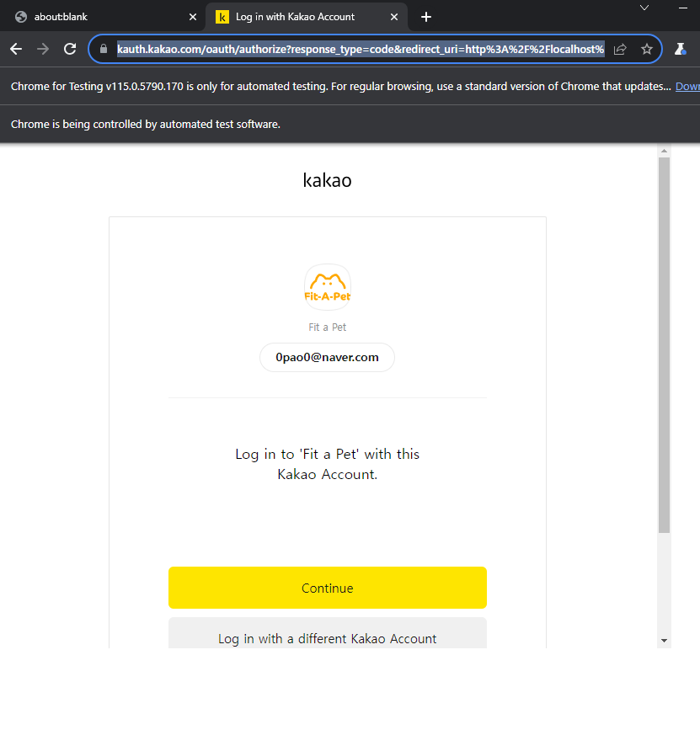This screenshot has width=700, height=751.
Task: Open the Chrome Labs flask icon
Action: click(681, 49)
